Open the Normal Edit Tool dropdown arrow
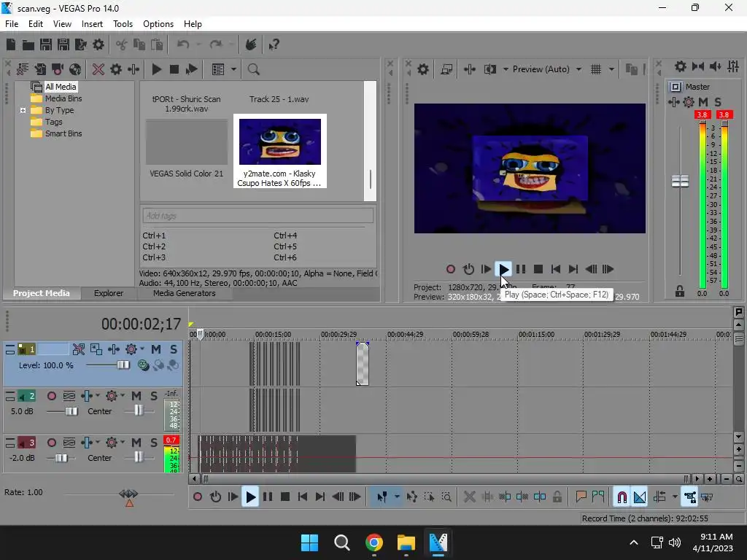747x560 pixels. (397, 497)
